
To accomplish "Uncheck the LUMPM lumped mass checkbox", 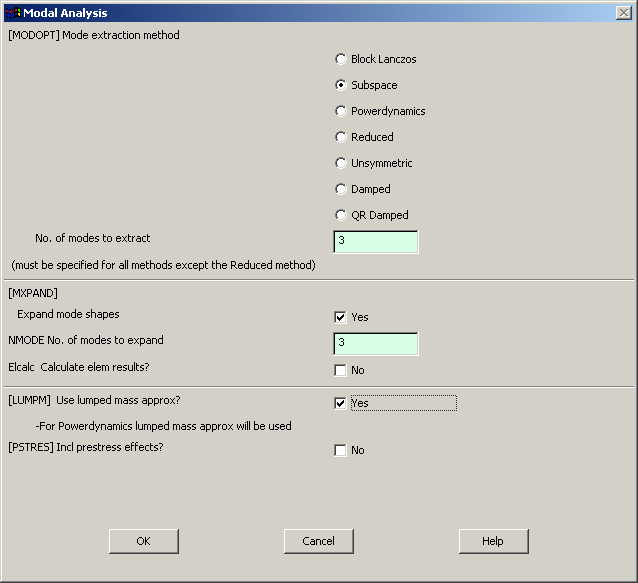I will point(340,403).
